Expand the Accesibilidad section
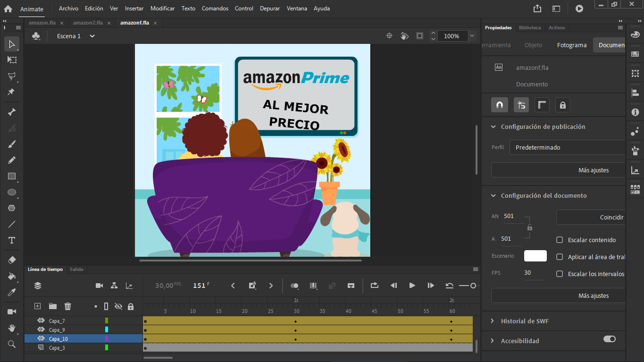Image resolution: width=644 pixels, height=362 pixels. (493, 341)
